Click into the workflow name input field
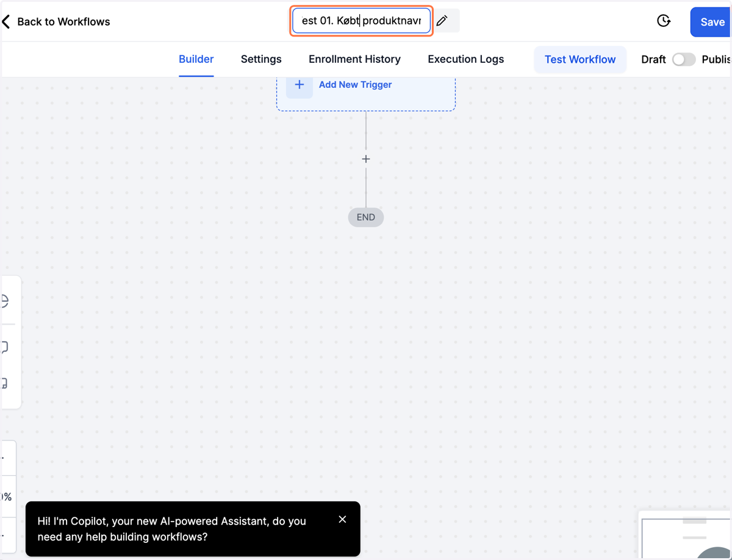Image resolution: width=732 pixels, height=560 pixels. point(362,21)
